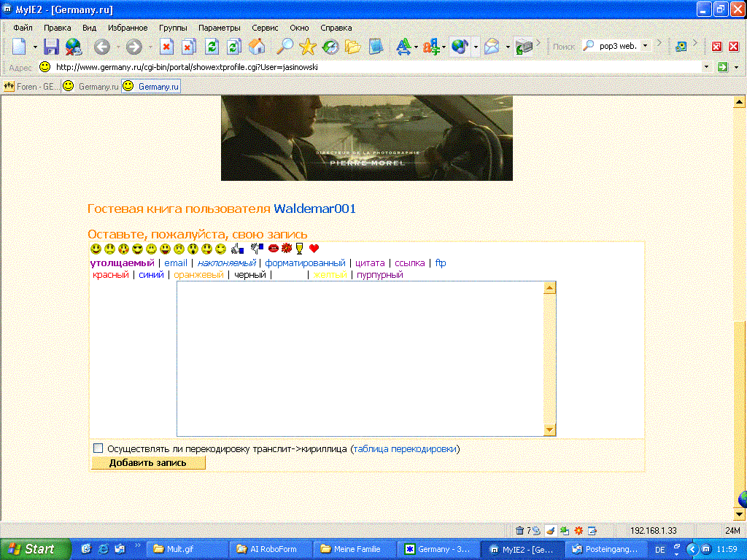Image resolution: width=747 pixels, height=560 pixels.
Task: Click the trash bin icon in status bar
Action: pyautogui.click(x=519, y=531)
